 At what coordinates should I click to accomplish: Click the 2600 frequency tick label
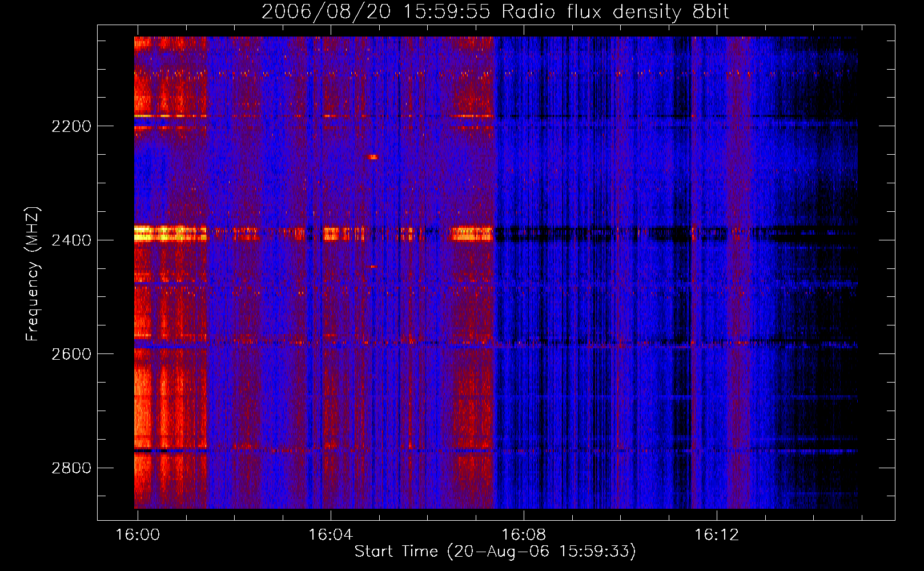tap(71, 354)
